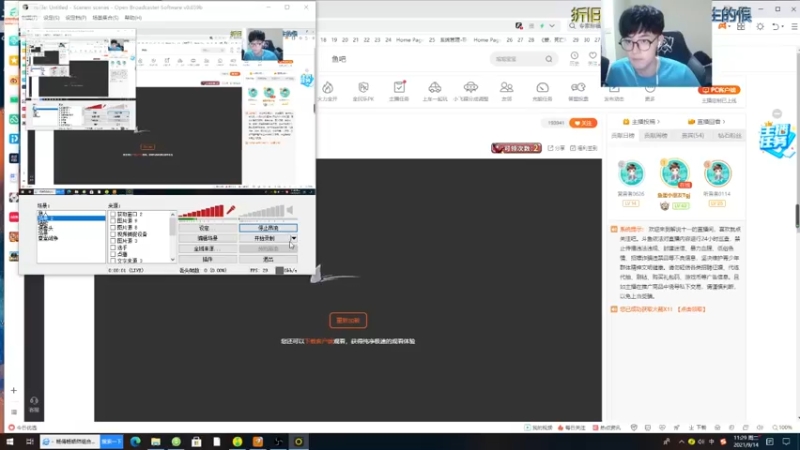Click OBS 编辑场景 button
The image size is (800, 450).
(207, 238)
